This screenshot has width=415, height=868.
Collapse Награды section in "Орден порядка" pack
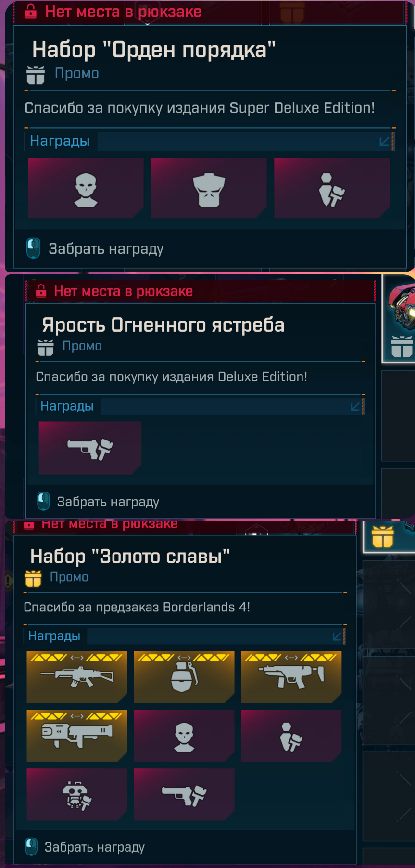[x=385, y=142]
